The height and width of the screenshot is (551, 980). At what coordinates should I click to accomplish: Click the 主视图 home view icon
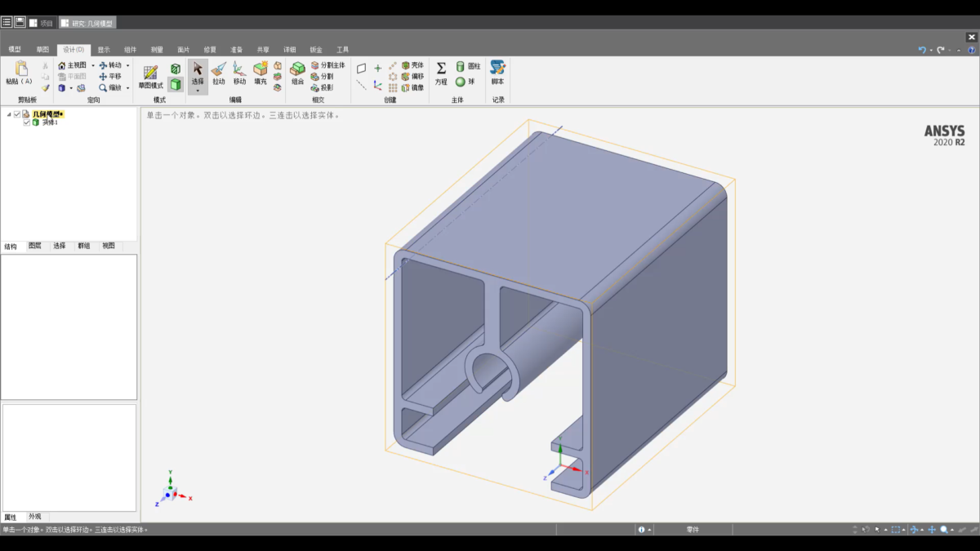[x=62, y=65]
